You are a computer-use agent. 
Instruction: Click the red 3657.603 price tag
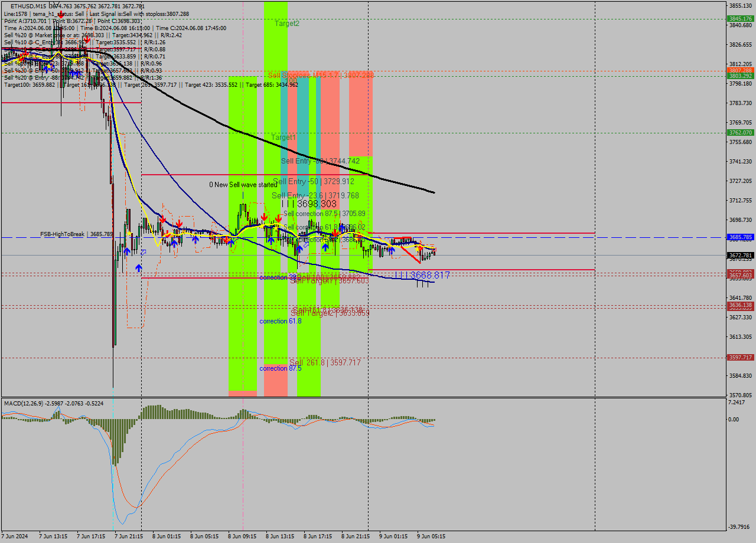(x=740, y=276)
